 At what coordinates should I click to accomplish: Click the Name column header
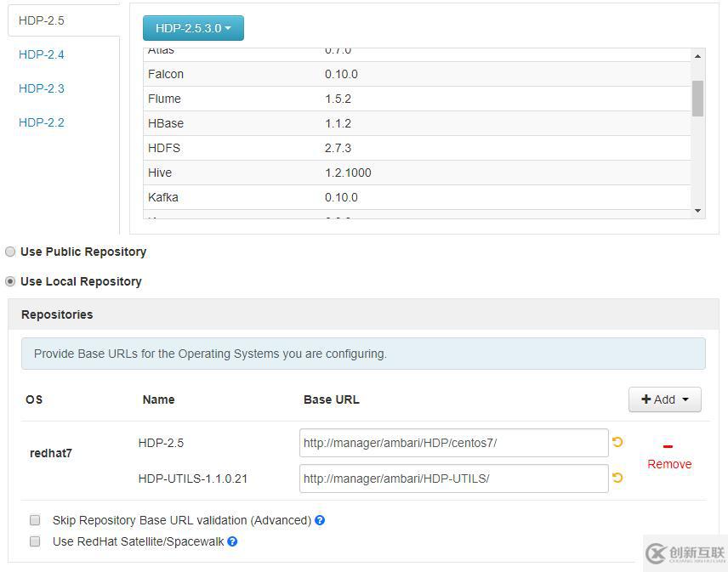pos(158,399)
